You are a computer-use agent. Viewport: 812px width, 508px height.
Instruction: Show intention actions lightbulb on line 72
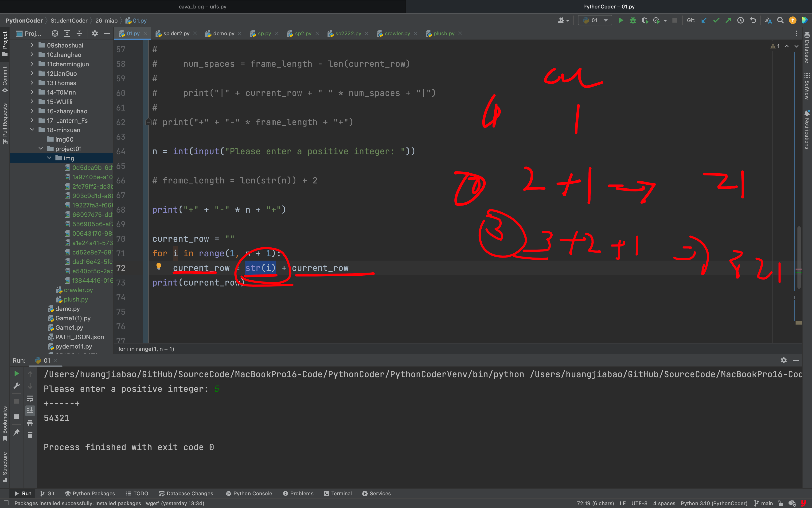[x=159, y=266]
